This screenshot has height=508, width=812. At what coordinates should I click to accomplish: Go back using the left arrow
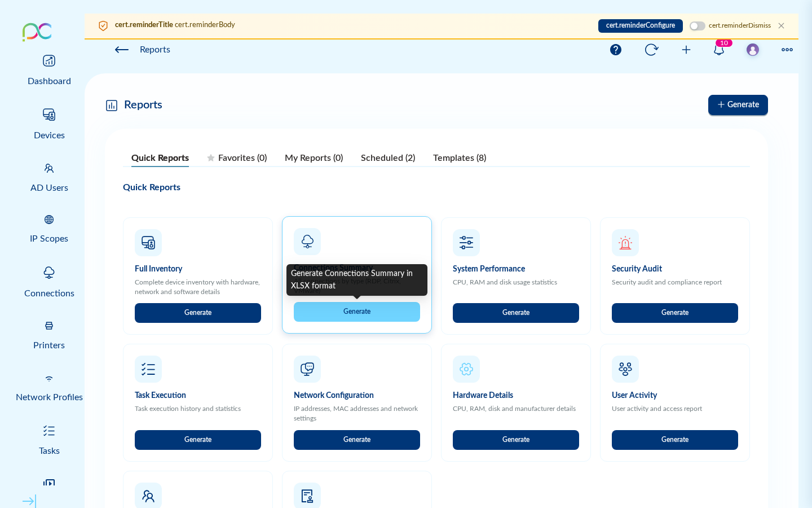point(122,50)
